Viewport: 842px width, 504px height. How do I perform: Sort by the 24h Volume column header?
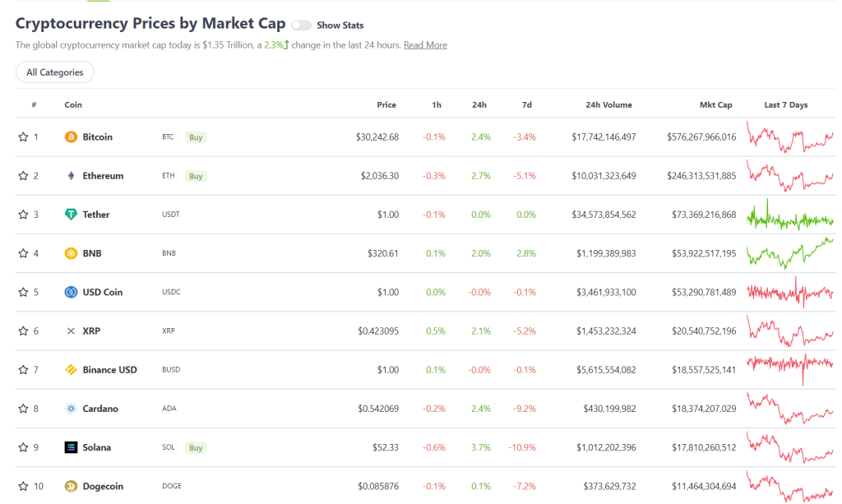pyautogui.click(x=608, y=104)
